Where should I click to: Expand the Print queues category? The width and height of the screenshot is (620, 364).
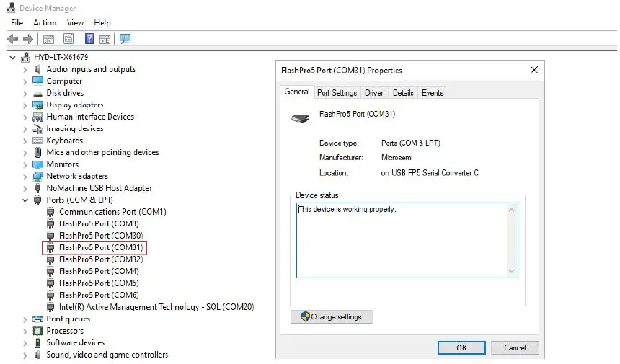pyautogui.click(x=25, y=319)
